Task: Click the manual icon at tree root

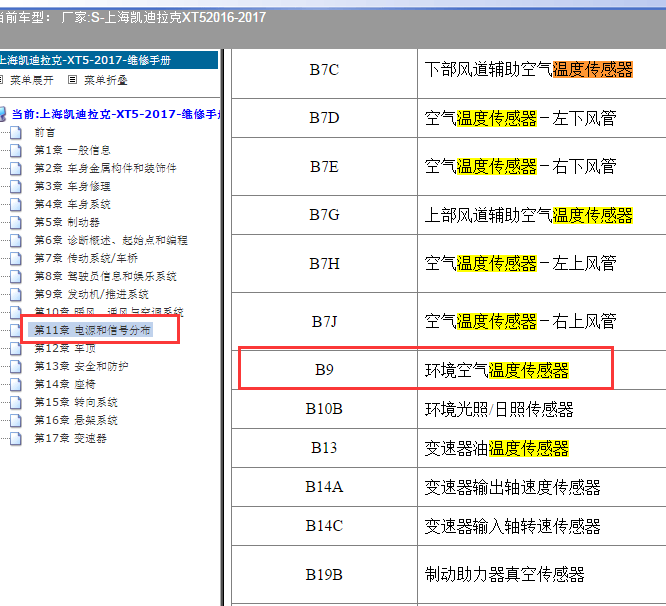Action: 3,114
